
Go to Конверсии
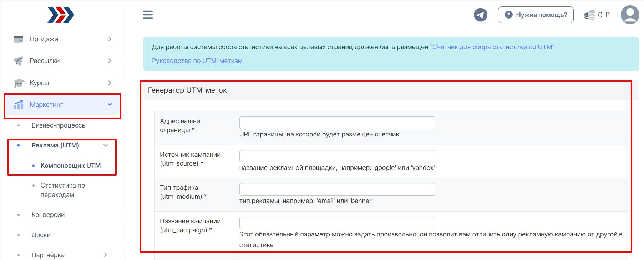pos(48,215)
